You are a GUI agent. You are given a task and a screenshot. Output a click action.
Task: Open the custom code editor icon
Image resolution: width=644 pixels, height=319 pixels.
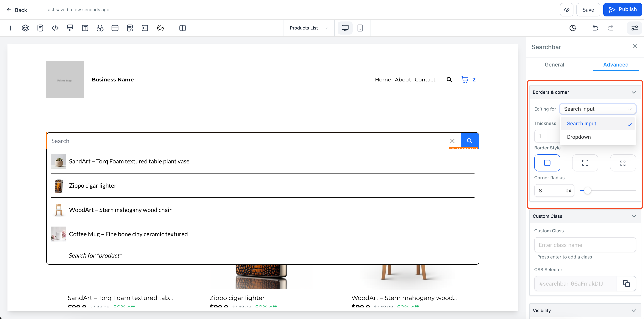tap(55, 28)
